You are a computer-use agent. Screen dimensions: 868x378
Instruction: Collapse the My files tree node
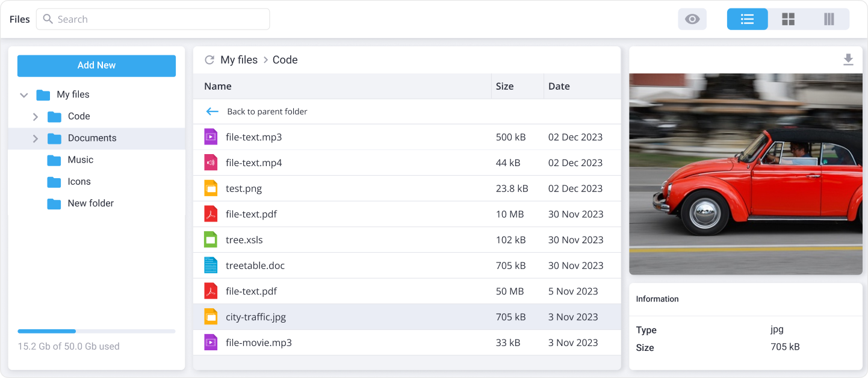(x=24, y=95)
